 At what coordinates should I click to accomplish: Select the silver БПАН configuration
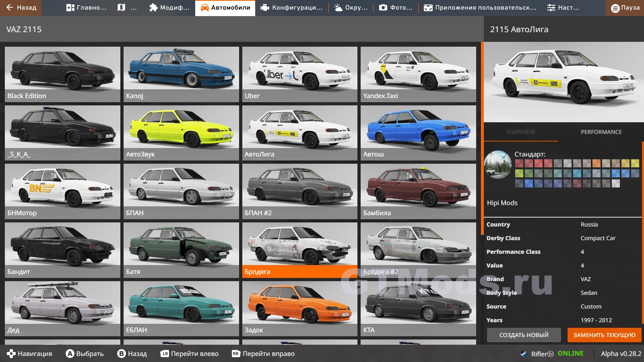[x=181, y=191]
